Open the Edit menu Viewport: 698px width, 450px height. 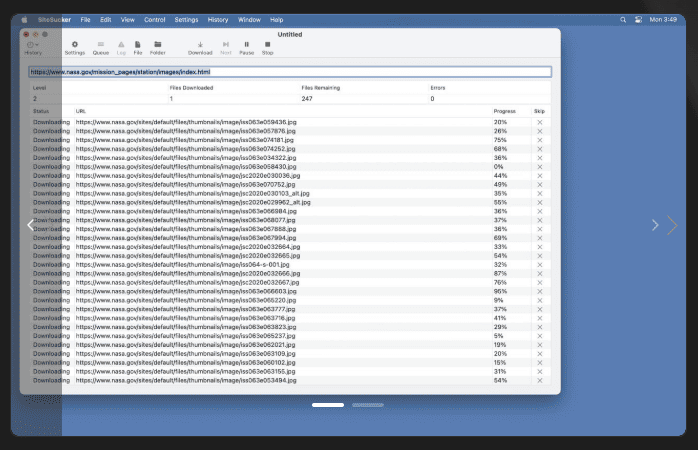pos(106,20)
